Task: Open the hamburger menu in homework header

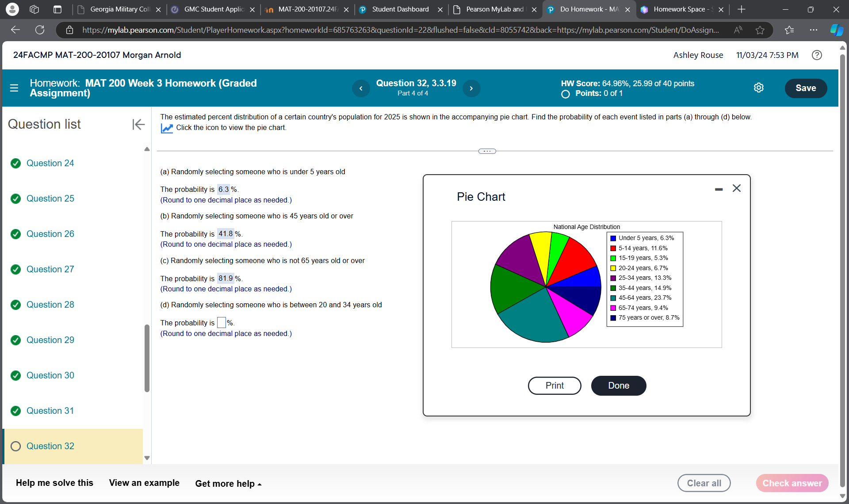Action: 14,88
